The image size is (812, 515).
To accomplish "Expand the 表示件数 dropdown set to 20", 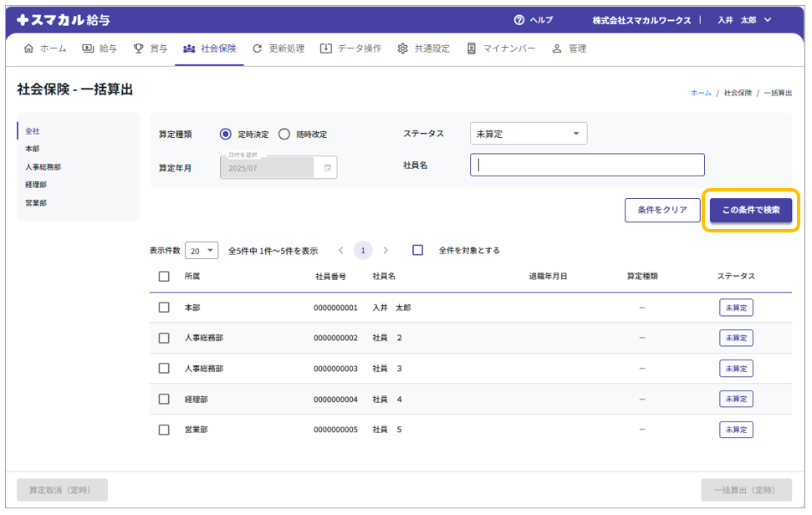I will (x=202, y=250).
